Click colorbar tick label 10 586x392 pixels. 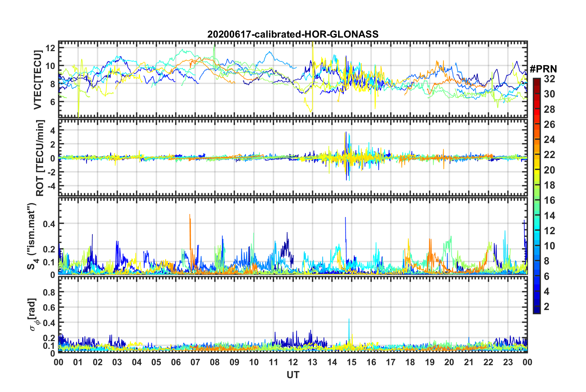(x=549, y=246)
